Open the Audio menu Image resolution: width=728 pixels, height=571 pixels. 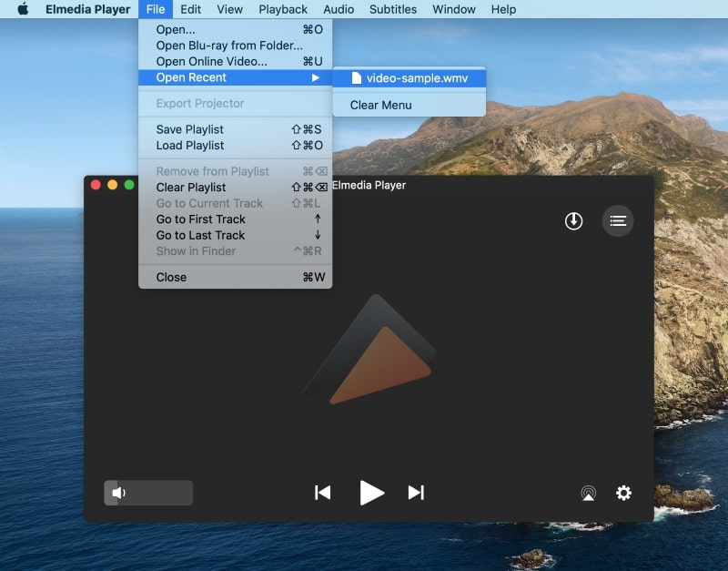[339, 9]
